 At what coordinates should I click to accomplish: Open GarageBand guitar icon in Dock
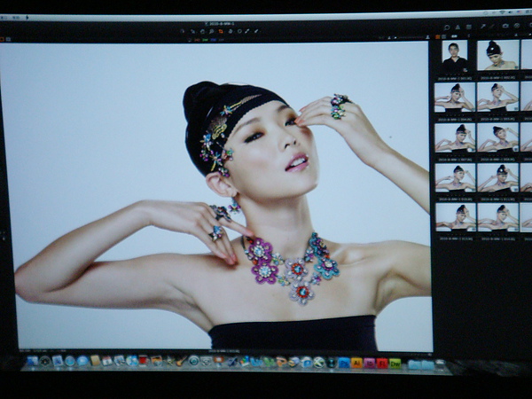tap(182, 361)
